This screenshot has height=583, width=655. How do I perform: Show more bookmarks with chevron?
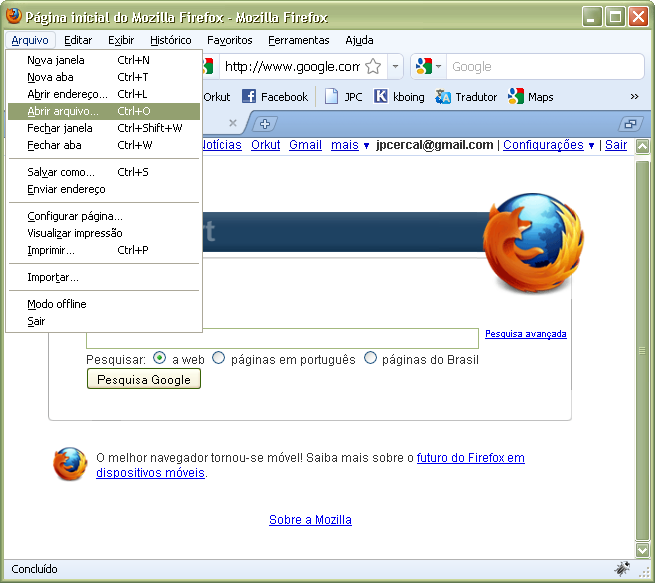click(x=634, y=97)
